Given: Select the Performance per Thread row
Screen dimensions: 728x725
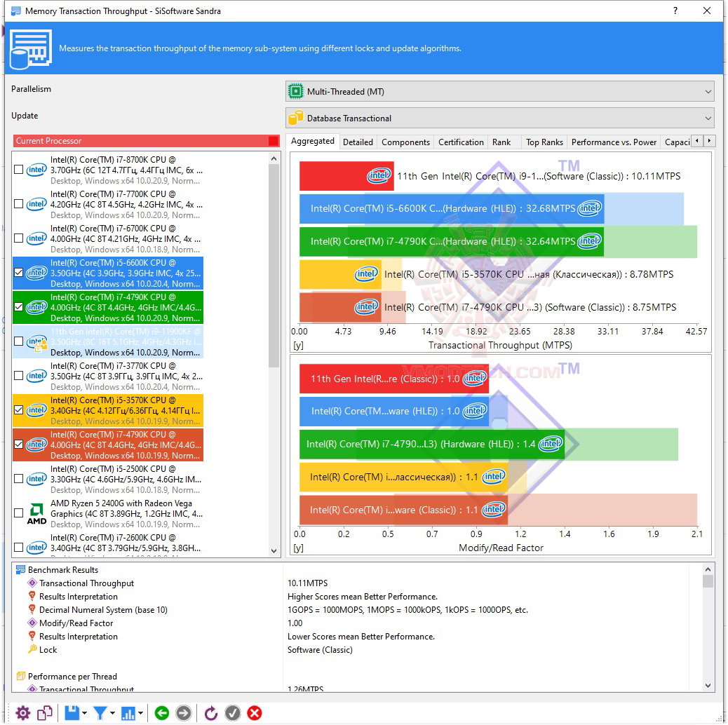Looking at the screenshot, I should (72, 676).
